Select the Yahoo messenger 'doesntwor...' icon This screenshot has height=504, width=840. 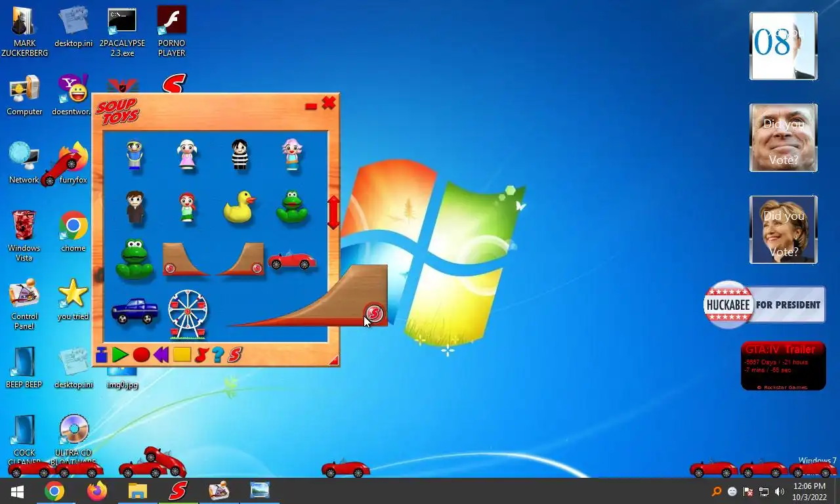73,96
